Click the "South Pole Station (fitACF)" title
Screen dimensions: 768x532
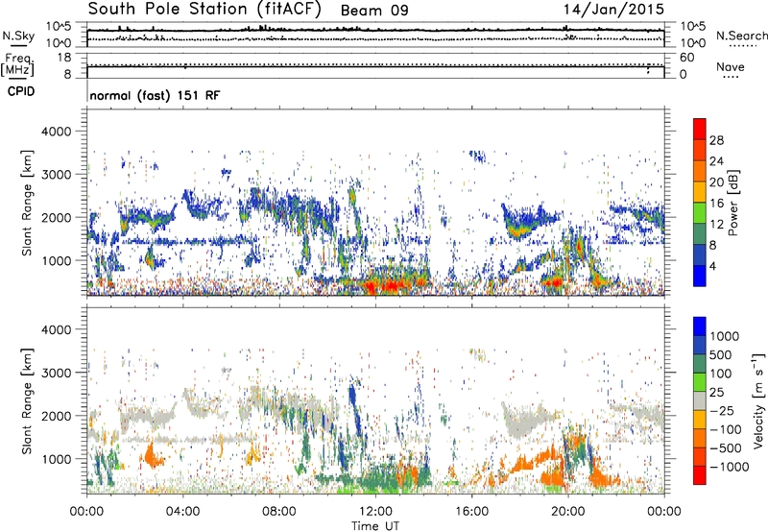click(204, 10)
